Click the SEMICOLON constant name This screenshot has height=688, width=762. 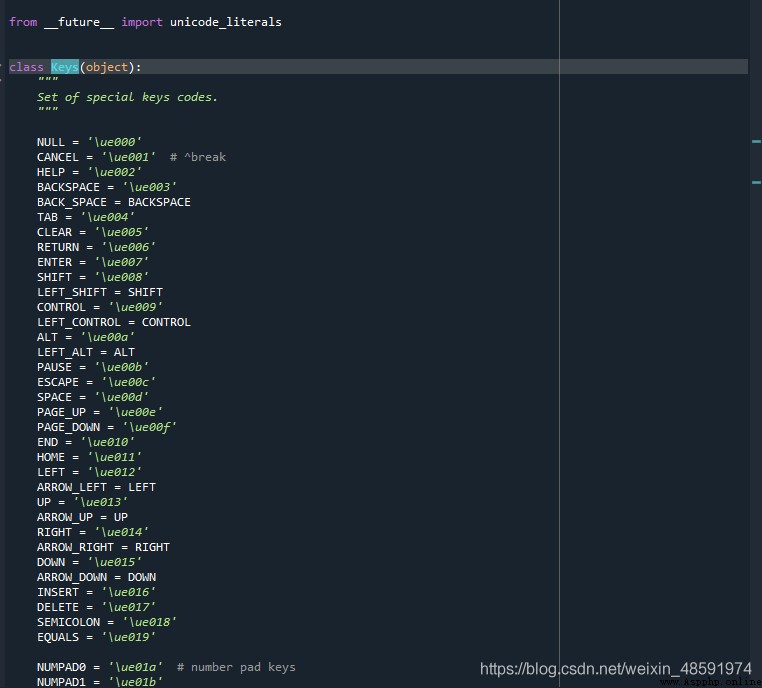click(69, 622)
